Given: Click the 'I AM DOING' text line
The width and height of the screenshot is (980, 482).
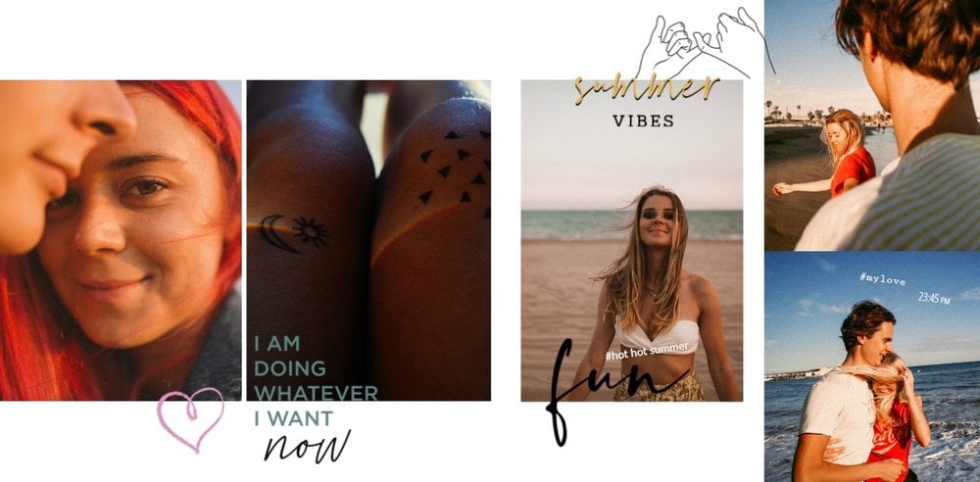Looking at the screenshot, I should coord(289,356).
